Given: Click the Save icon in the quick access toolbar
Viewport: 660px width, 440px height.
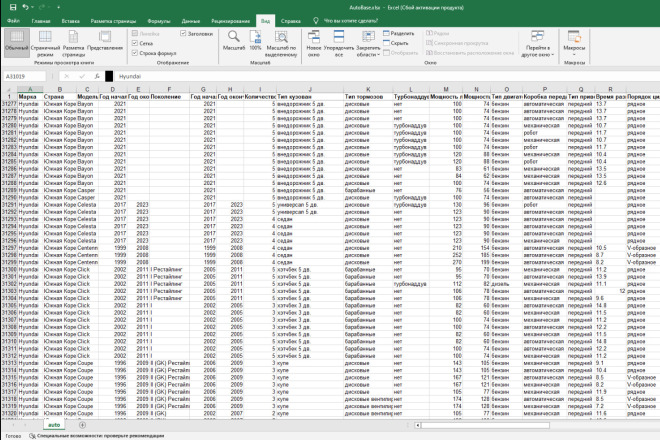Looking at the screenshot, I should [13, 7].
